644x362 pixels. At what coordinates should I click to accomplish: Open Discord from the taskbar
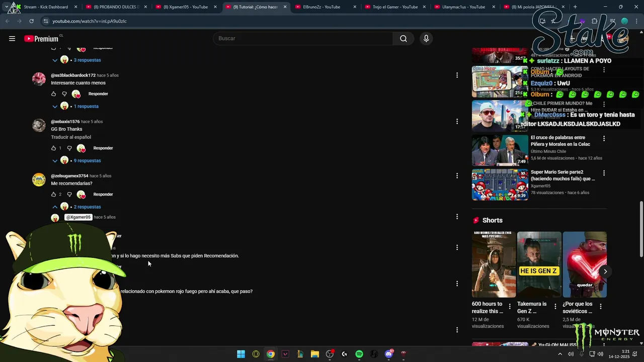(388, 354)
